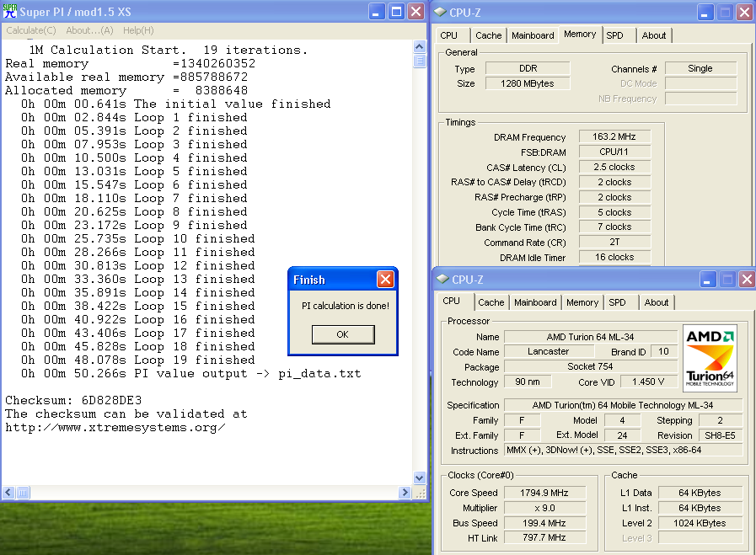
Task: Click the Core Speed 1794.9 MHz value
Action: (544, 493)
